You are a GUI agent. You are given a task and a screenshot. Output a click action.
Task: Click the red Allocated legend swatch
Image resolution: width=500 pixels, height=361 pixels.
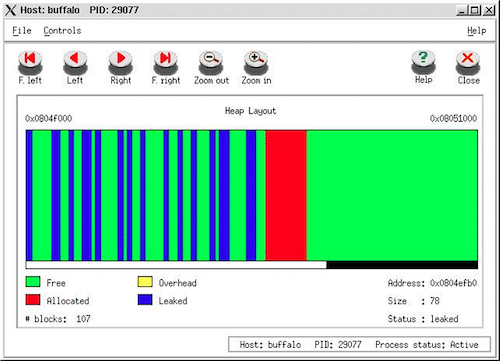(33, 300)
